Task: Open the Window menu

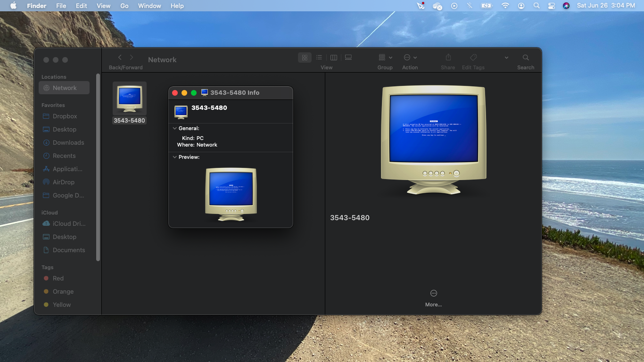Action: click(x=149, y=6)
